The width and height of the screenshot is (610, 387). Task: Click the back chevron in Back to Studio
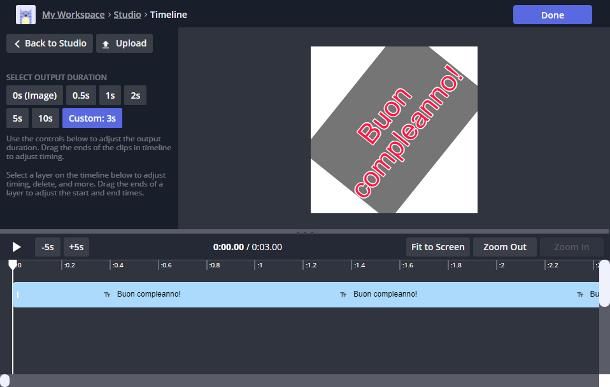17,44
